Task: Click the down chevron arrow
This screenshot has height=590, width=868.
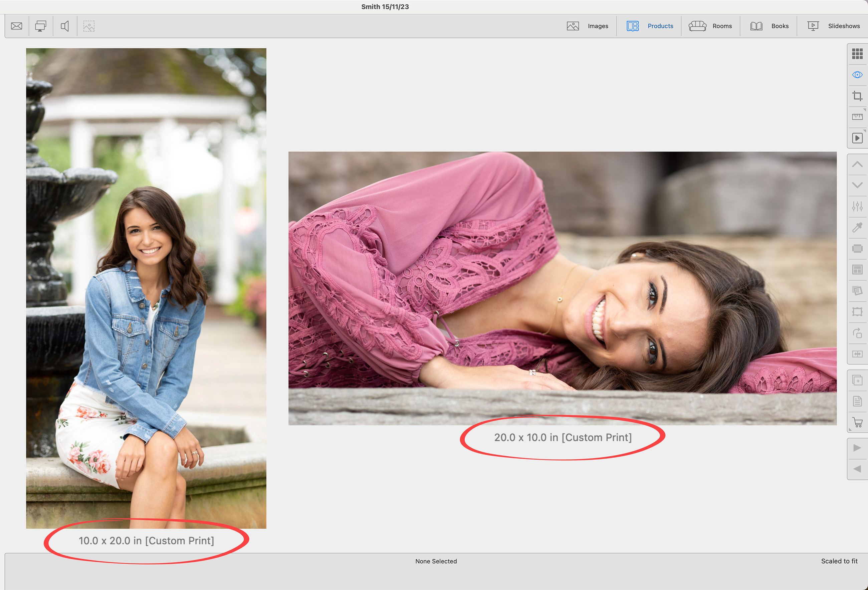Action: point(857,185)
